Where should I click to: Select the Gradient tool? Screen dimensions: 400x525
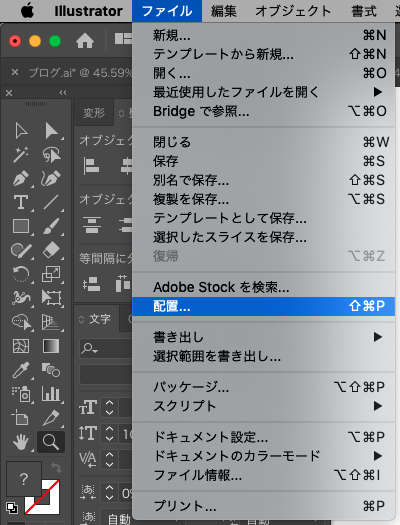click(51, 346)
